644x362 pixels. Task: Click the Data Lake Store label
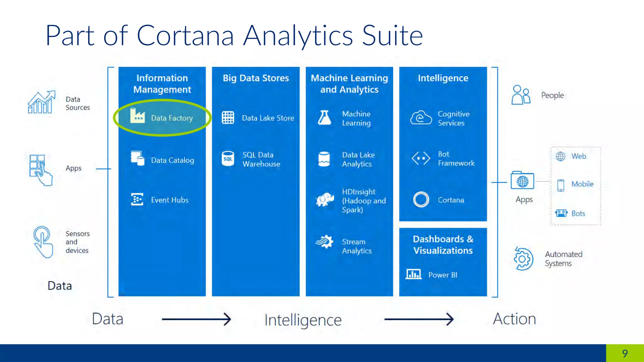tap(268, 118)
